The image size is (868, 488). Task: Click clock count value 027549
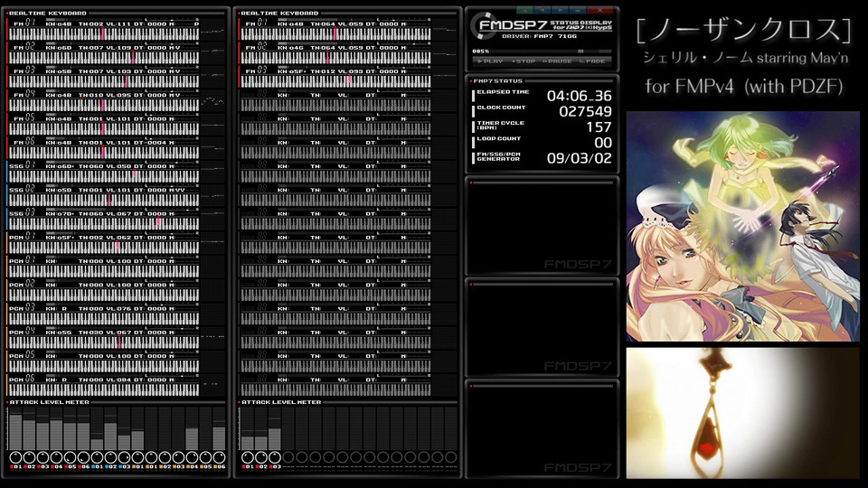click(x=585, y=112)
